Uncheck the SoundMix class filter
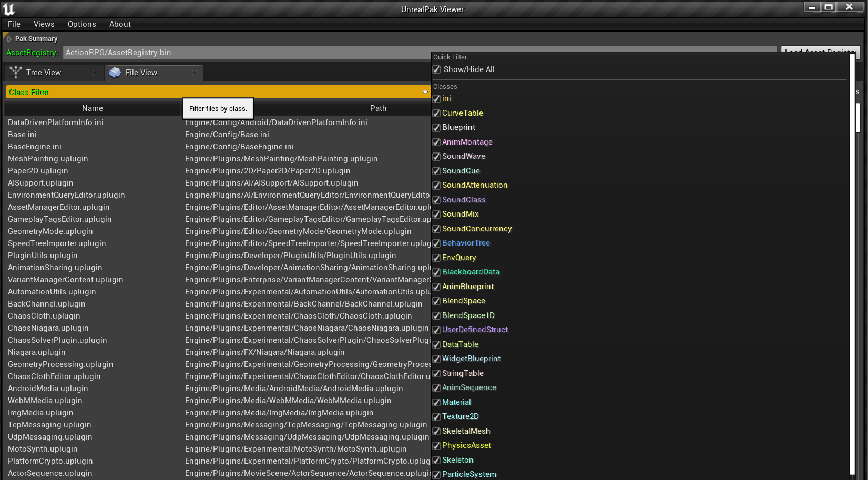 pos(436,214)
